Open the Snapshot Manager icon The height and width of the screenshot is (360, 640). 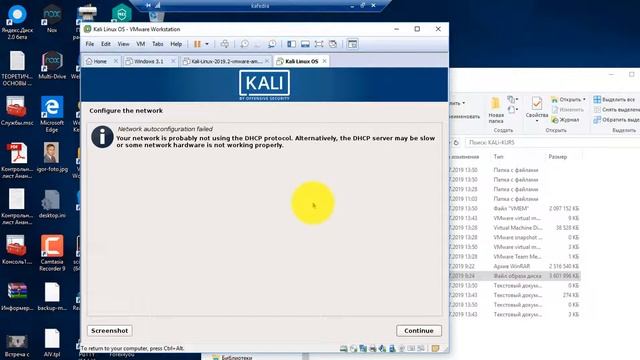click(272, 44)
